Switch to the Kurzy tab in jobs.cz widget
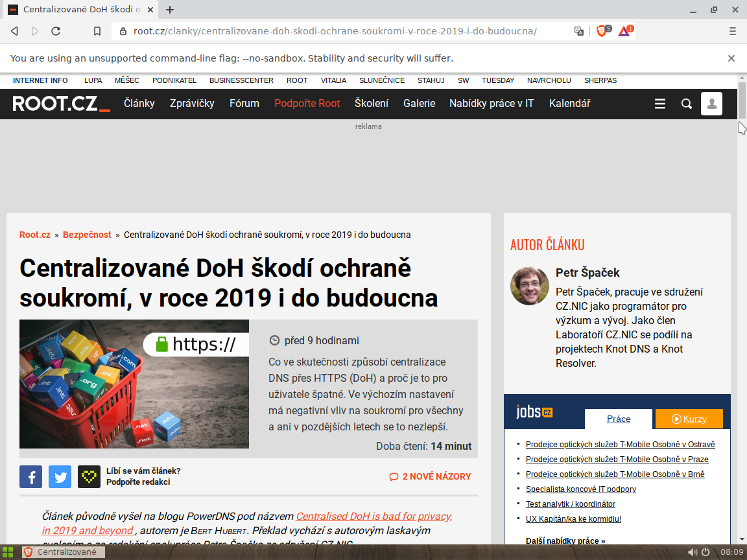This screenshot has height=560, width=747. click(689, 419)
